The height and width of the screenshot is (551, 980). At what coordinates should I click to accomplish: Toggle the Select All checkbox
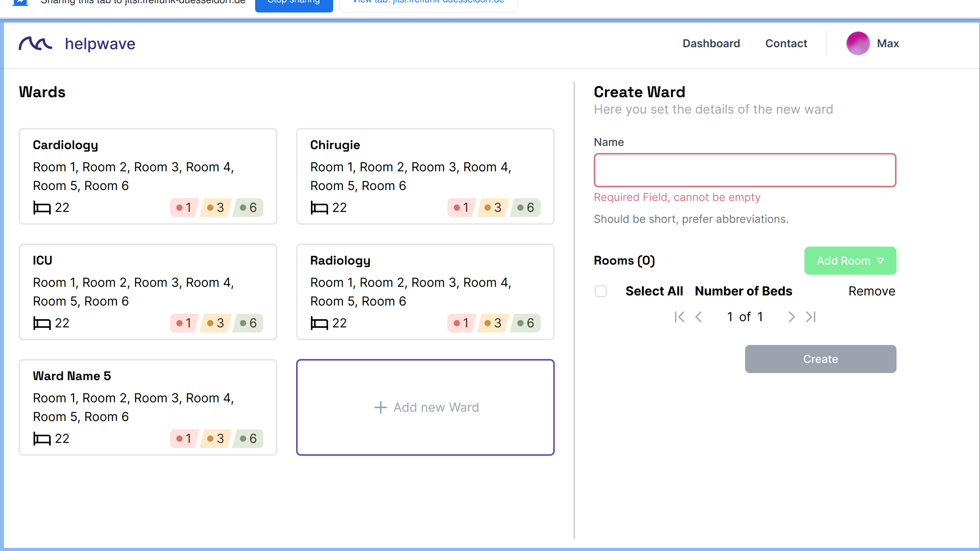tap(601, 291)
